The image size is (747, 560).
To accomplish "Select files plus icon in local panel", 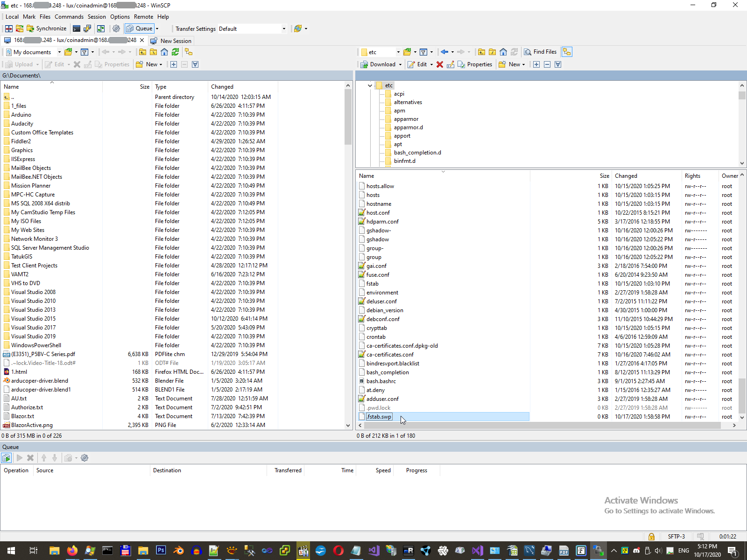I will (174, 64).
